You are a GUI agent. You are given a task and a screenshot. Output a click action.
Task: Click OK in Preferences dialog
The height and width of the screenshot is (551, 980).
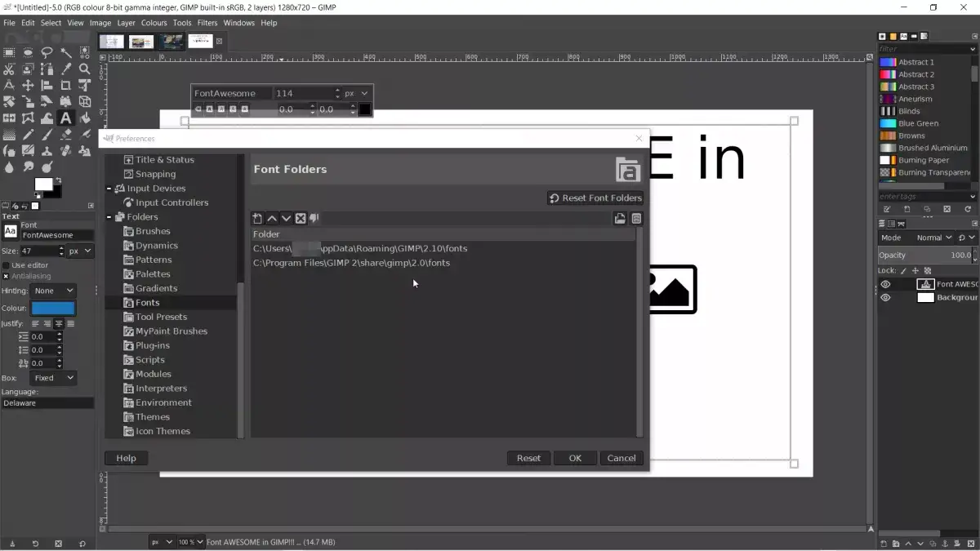[x=575, y=458]
